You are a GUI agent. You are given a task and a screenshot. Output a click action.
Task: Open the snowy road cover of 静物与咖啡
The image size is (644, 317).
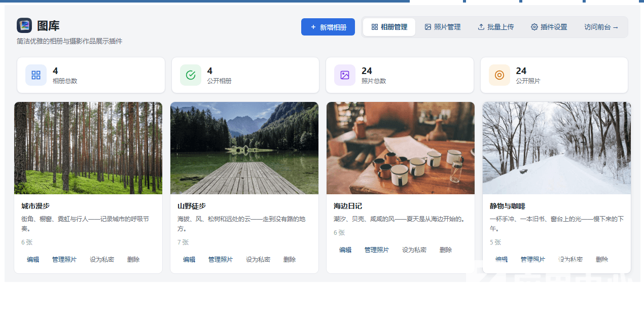557,148
